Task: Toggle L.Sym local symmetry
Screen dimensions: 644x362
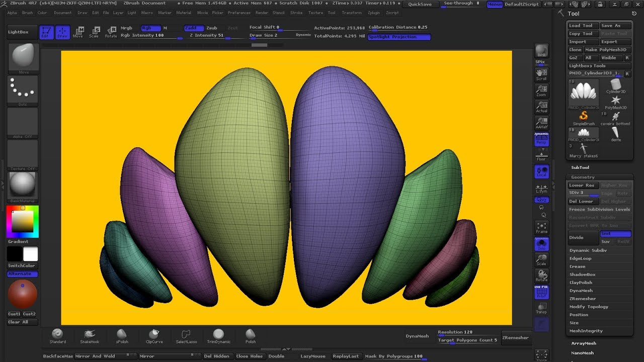Action: coord(541,188)
